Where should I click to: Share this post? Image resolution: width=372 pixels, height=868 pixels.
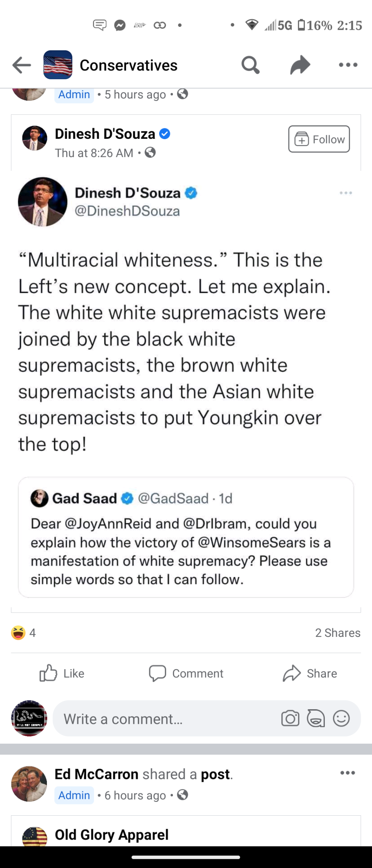pyautogui.click(x=310, y=673)
